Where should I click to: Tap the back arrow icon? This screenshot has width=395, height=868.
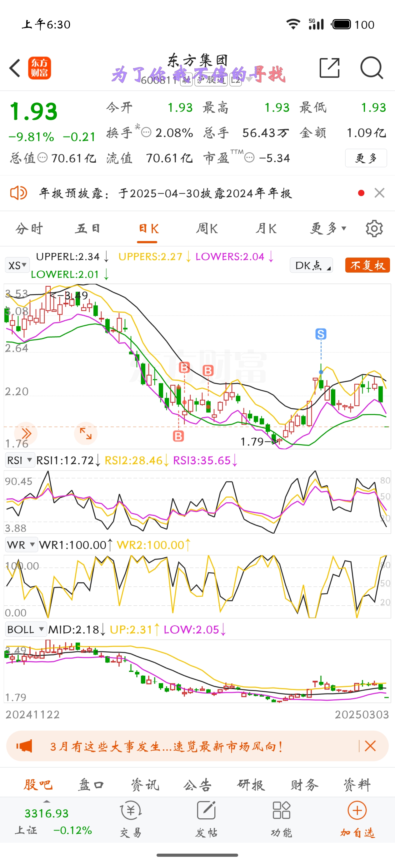15,68
